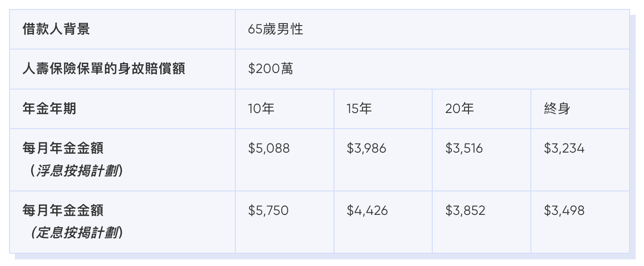Image resolution: width=644 pixels, height=266 pixels.
Task: Click the 借款人背景 row label
Action: pos(56,29)
